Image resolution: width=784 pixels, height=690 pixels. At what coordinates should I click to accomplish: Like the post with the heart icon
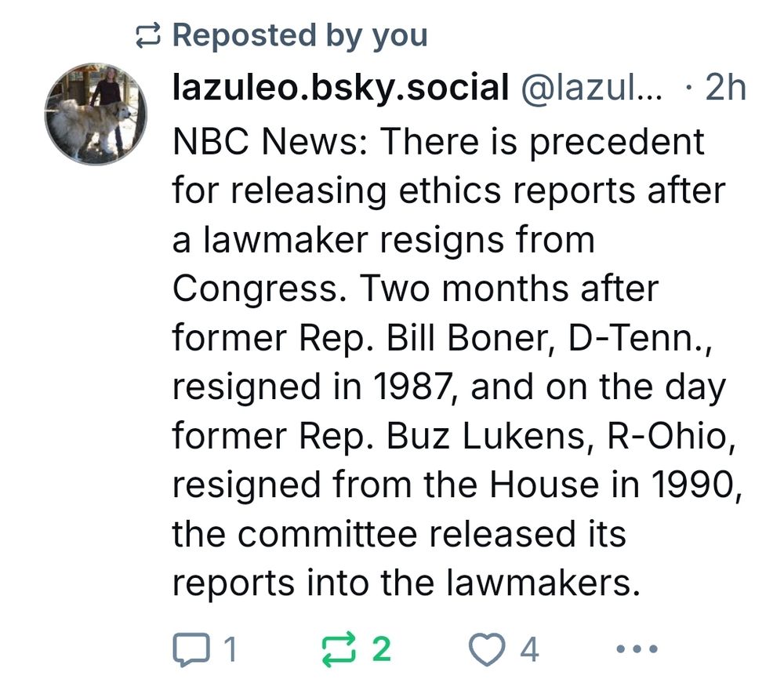pyautogui.click(x=486, y=649)
